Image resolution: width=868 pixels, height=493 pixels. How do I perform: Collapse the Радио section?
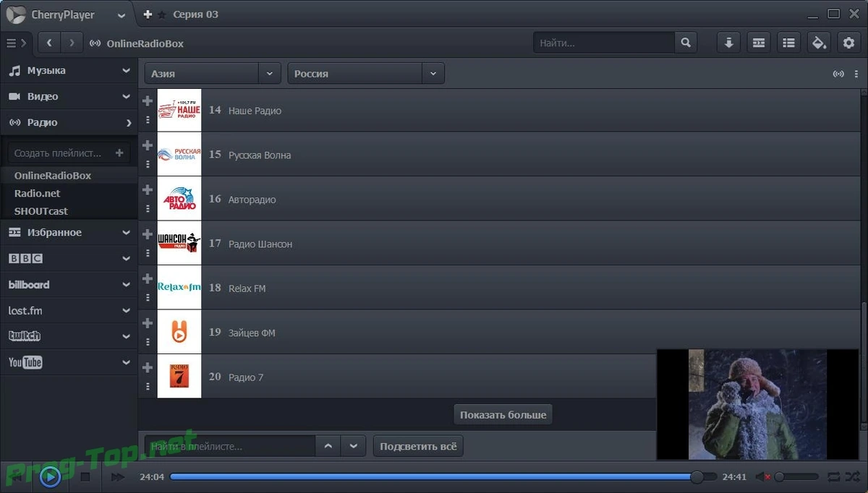(x=69, y=123)
